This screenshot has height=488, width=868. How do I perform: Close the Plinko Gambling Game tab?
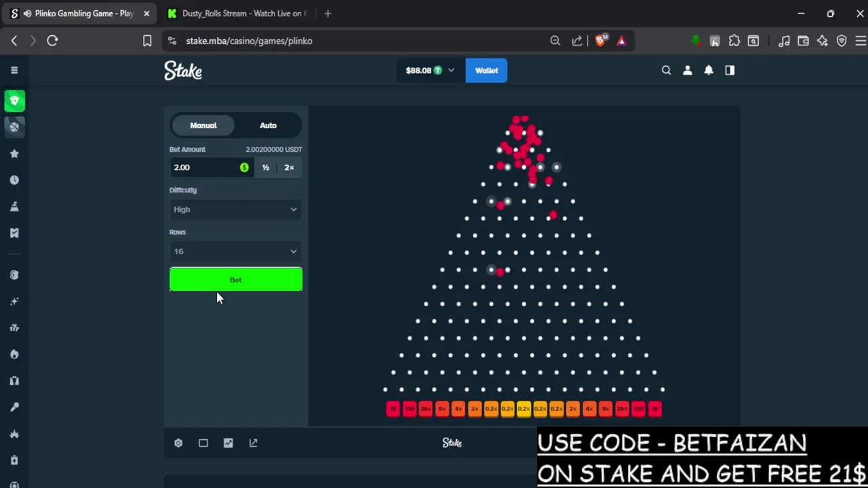(x=146, y=14)
